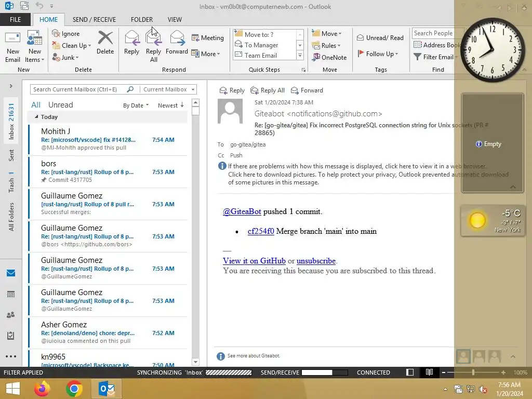Viewport: 532px width, 399px height.
Task: Open the Filter Email menu
Action: (x=435, y=57)
